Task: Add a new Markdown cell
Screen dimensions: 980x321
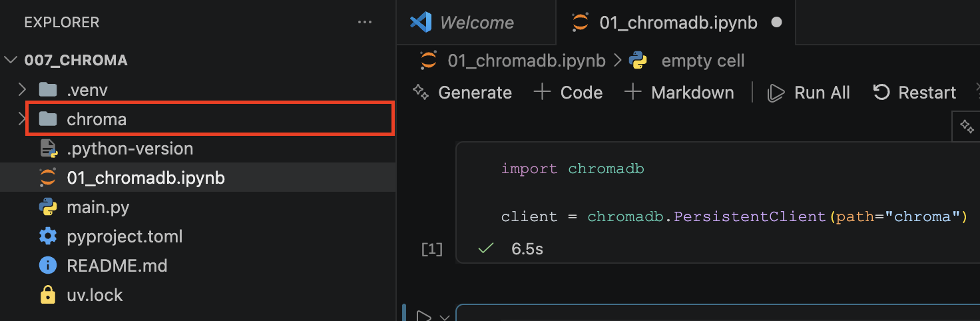Action: (x=679, y=93)
